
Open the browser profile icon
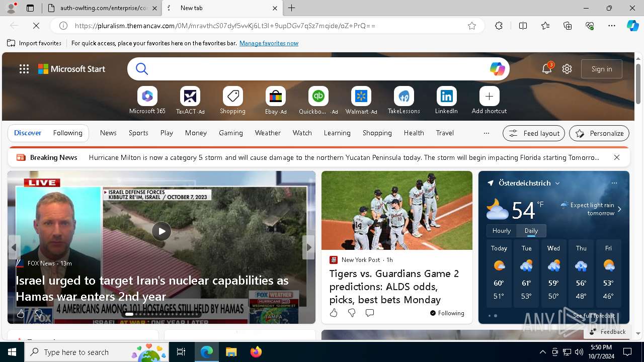point(11,8)
